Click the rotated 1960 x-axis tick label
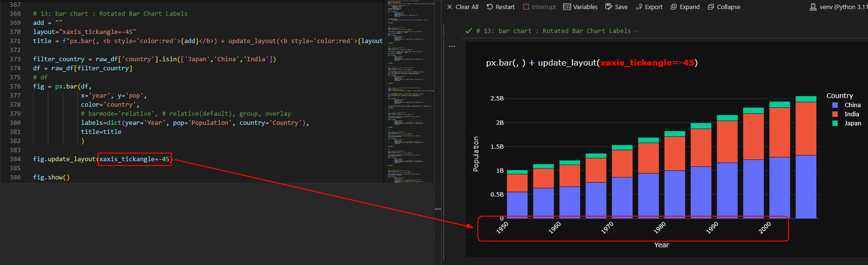The image size is (868, 265). (554, 227)
